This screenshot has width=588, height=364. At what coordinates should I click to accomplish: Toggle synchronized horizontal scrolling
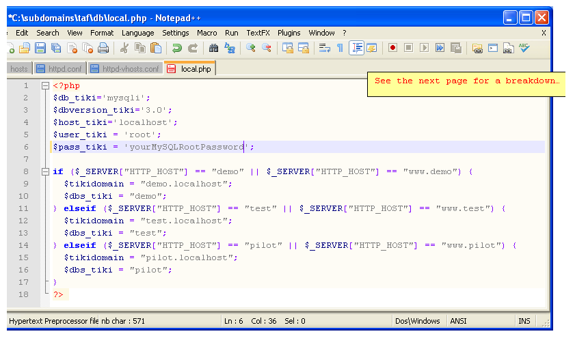(303, 48)
